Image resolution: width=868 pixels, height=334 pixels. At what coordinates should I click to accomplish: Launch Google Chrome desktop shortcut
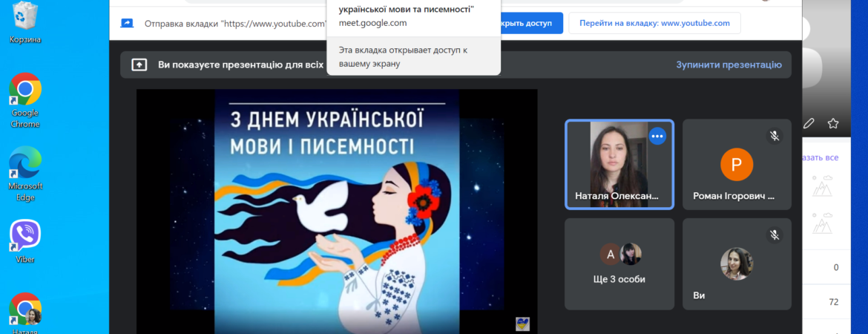tap(25, 101)
